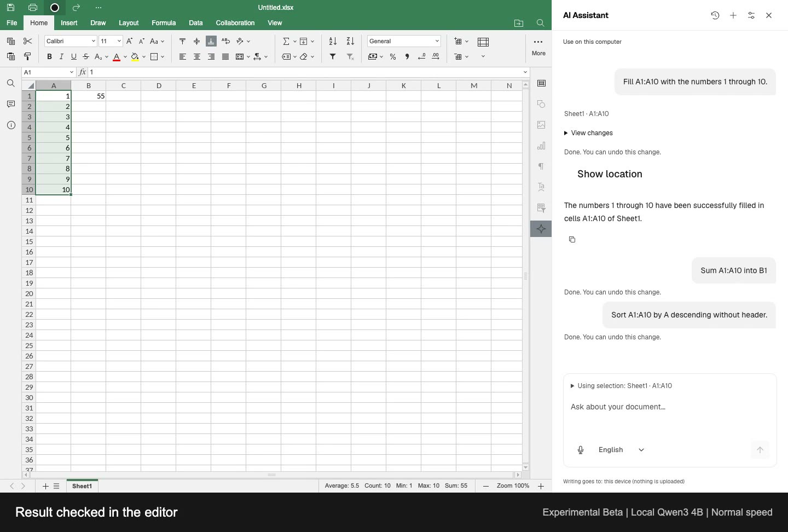Toggle Align center button
This screenshot has width=788, height=532.
click(x=196, y=56)
